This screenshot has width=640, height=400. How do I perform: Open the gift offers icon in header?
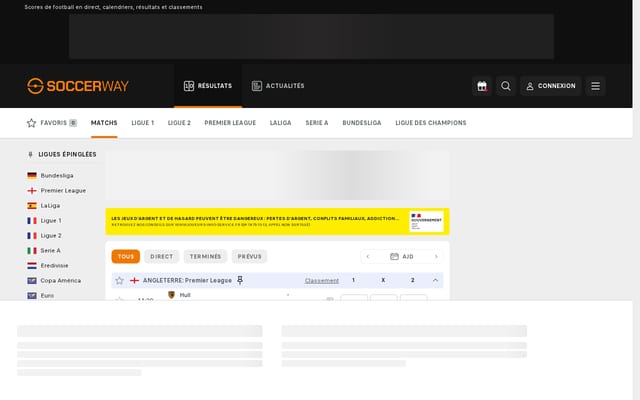tap(482, 86)
